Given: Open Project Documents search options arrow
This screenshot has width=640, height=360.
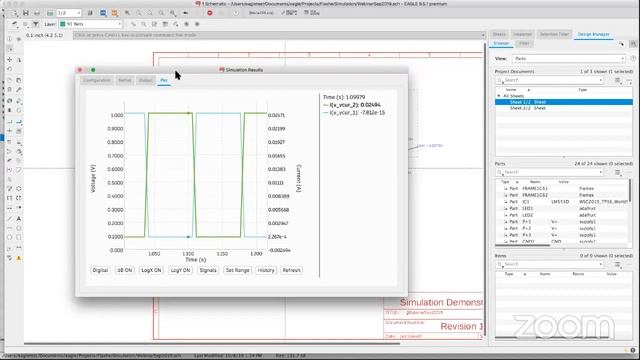Looking at the screenshot, I should [x=600, y=80].
